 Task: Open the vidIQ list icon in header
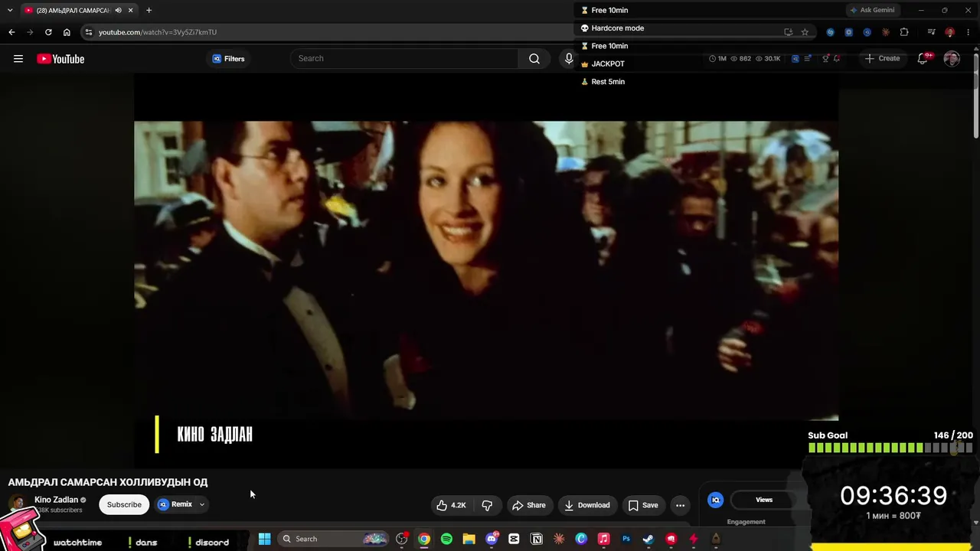808,59
